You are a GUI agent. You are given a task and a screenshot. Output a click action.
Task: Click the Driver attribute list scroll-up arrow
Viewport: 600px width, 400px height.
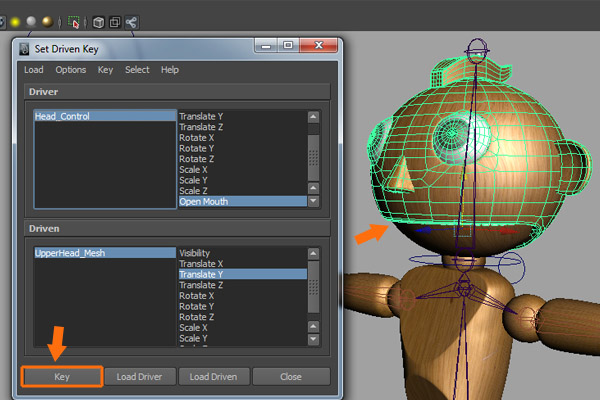coord(313,116)
